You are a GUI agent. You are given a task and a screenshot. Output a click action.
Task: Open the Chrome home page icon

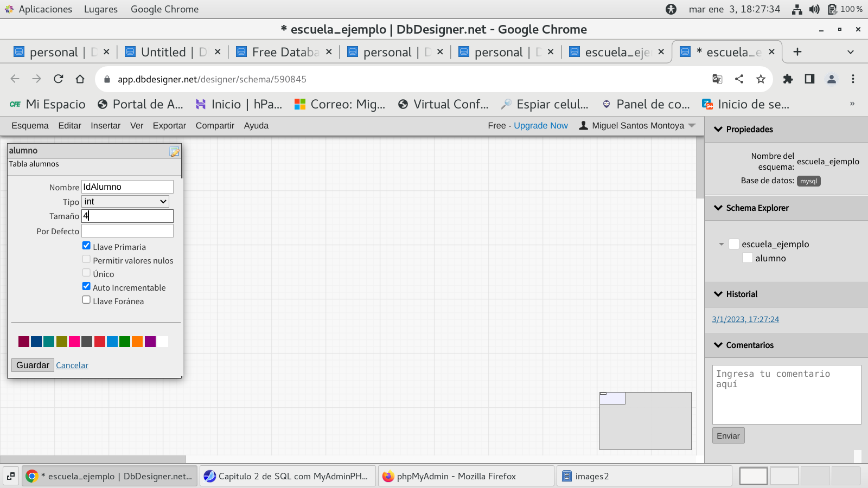[x=80, y=79]
